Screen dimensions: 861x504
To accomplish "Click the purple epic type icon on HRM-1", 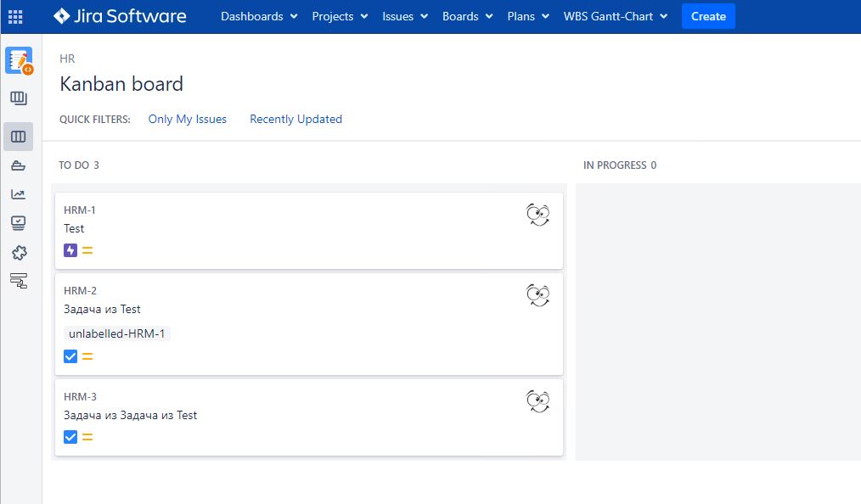I will pyautogui.click(x=70, y=250).
